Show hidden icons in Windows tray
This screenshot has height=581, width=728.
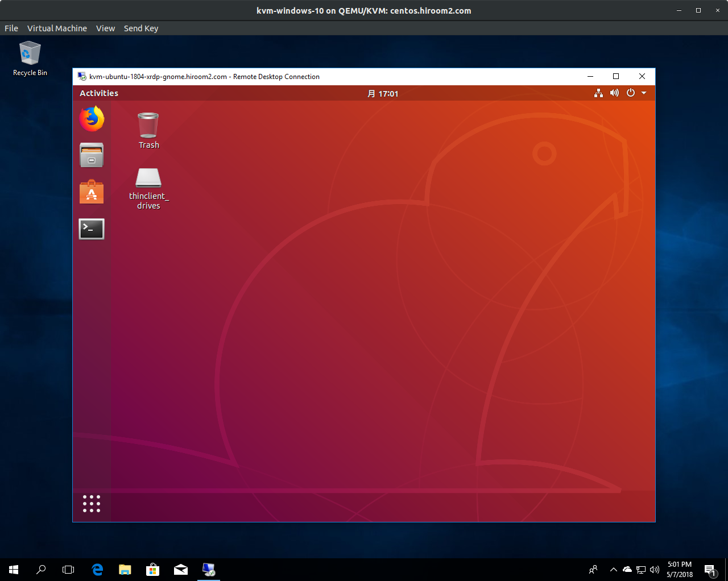[x=613, y=570]
